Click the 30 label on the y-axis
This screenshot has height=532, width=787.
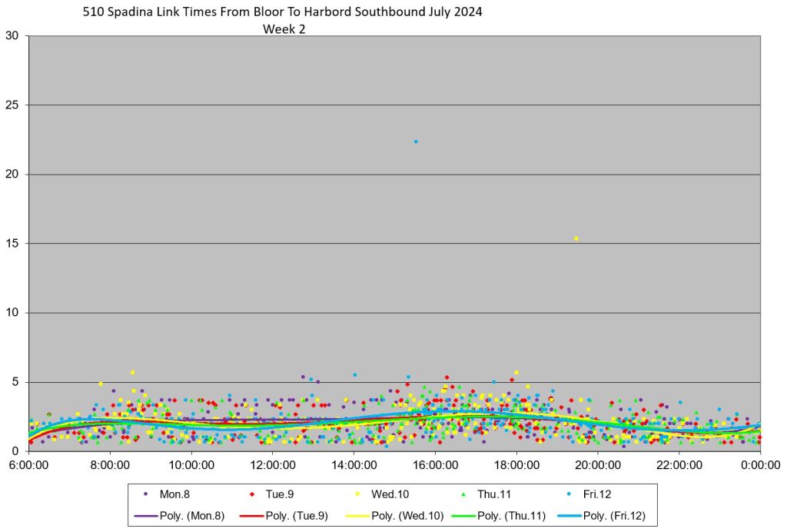coord(12,35)
